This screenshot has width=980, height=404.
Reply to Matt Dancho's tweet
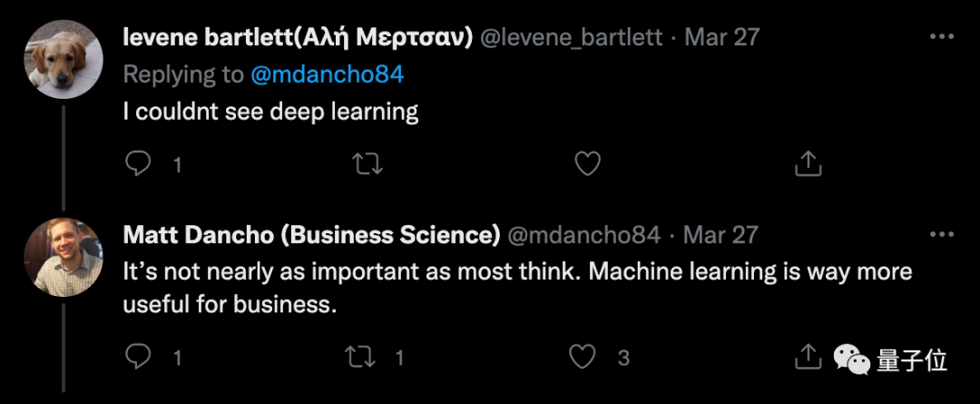click(138, 358)
